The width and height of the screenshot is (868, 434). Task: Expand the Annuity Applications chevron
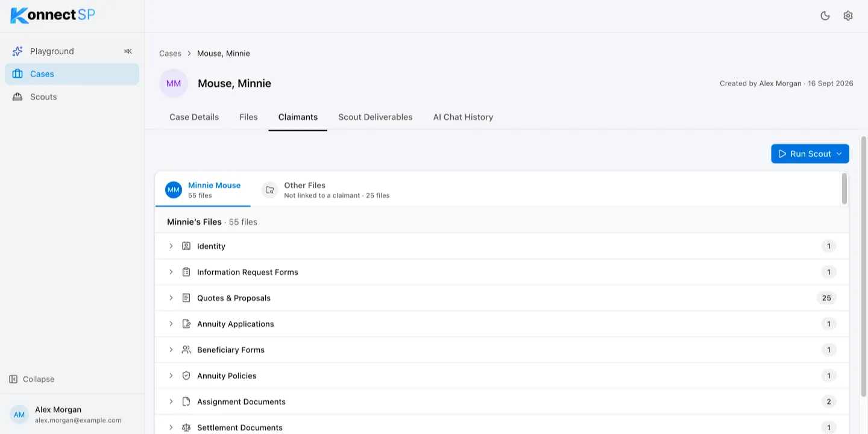coord(171,324)
